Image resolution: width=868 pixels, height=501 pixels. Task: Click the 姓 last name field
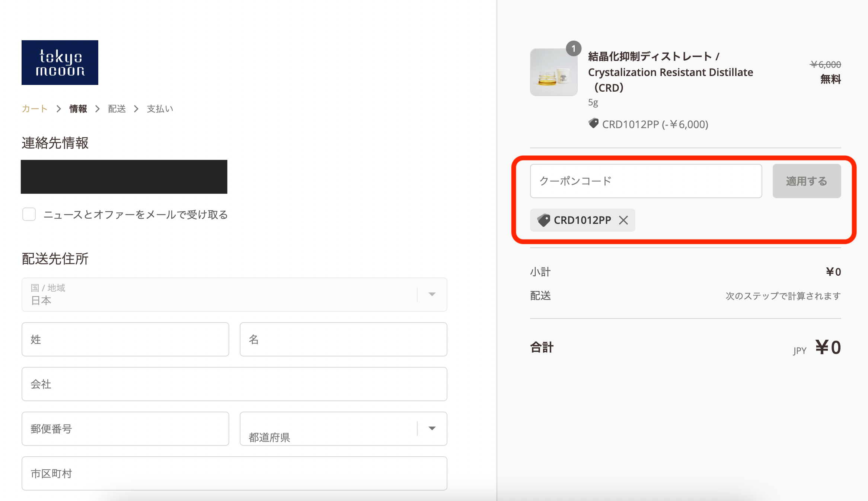[x=125, y=339]
